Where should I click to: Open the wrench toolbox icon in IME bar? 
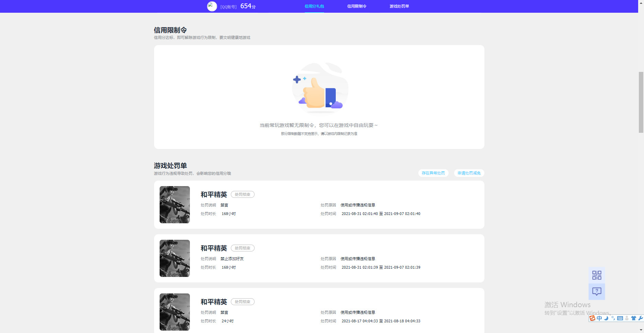[x=641, y=318]
